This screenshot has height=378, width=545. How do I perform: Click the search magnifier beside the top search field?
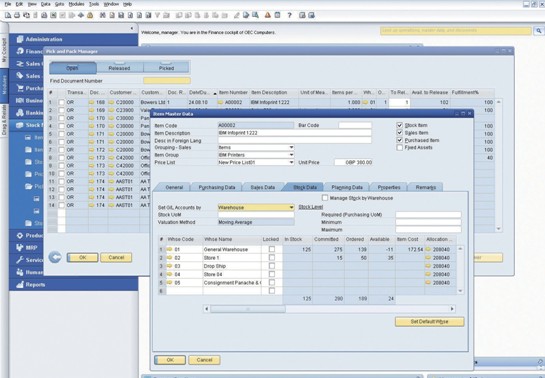[x=538, y=31]
